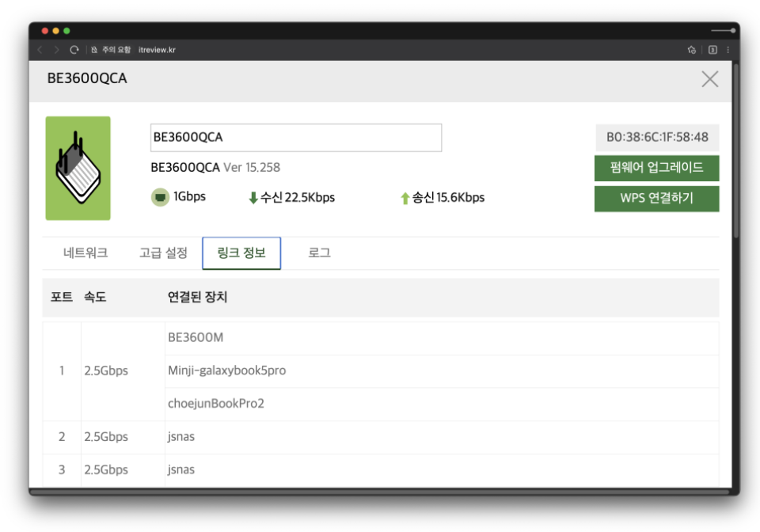Click the browser back arrow

tap(40, 50)
